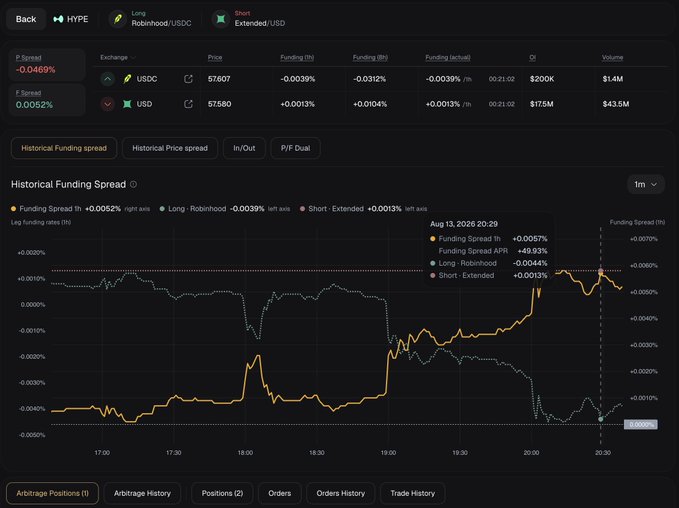Click the 0.0000% right axis marker
Viewport: 679px width, 508px height.
click(640, 424)
